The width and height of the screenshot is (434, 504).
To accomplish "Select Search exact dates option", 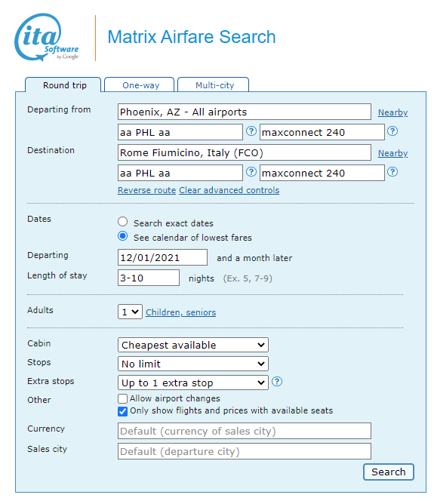I will [x=122, y=222].
